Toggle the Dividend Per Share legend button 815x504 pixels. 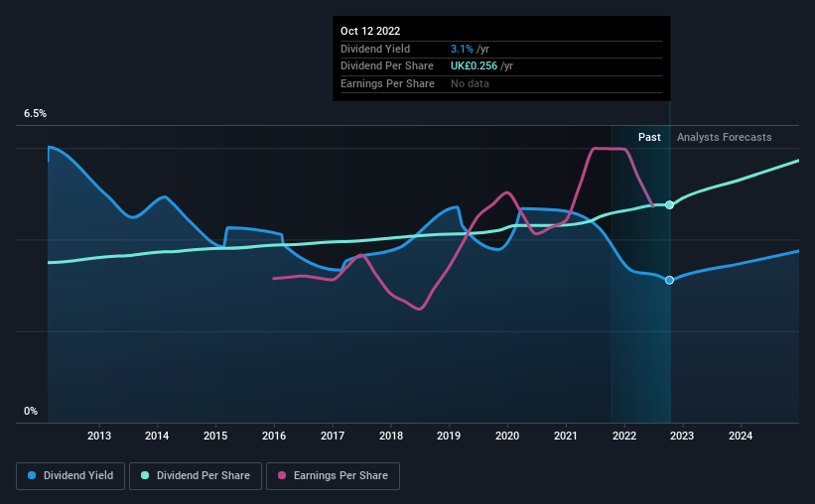[x=196, y=476]
